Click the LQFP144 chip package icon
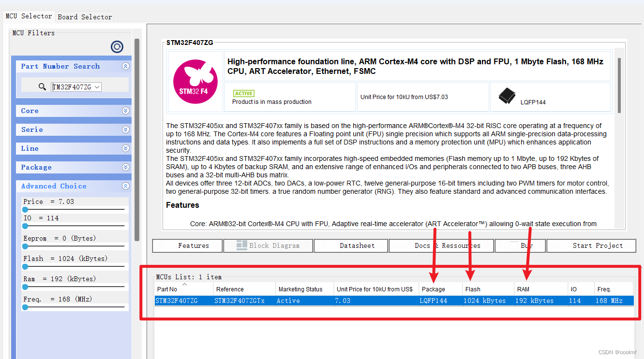Screen dimensions: 644x359 (x=507, y=96)
